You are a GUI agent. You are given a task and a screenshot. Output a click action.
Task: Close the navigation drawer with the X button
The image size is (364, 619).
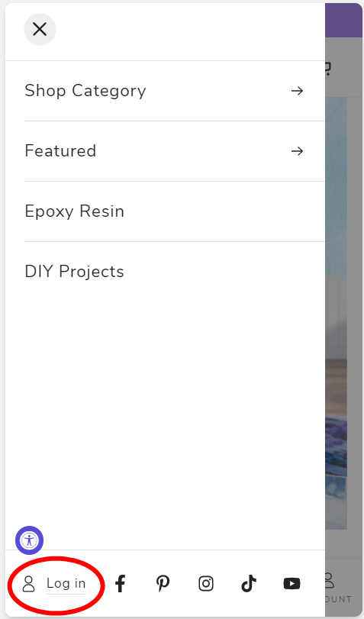[40, 29]
